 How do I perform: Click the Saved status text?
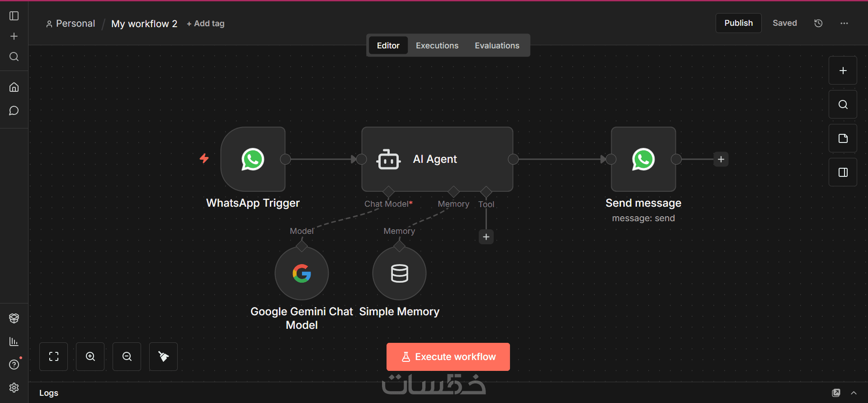(x=785, y=23)
